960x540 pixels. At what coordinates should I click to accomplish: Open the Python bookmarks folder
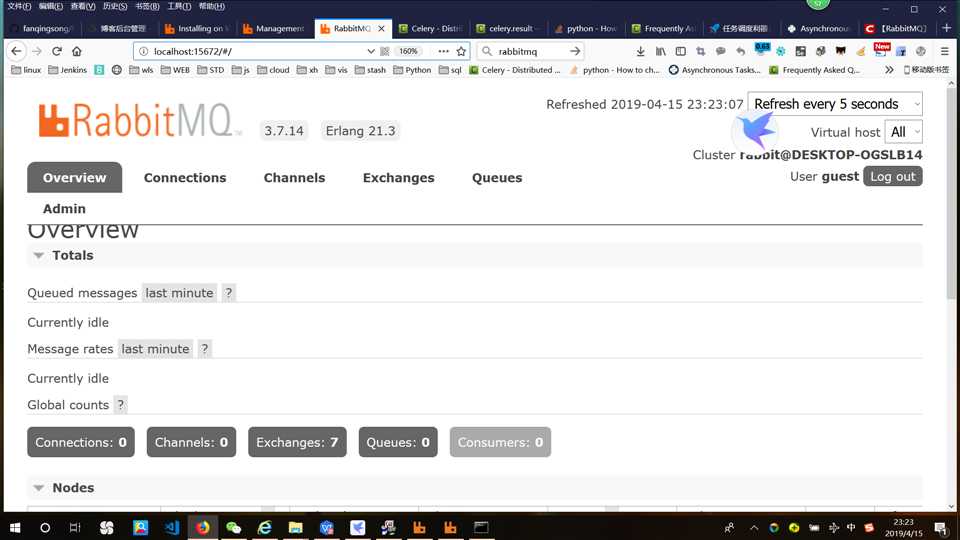[412, 70]
